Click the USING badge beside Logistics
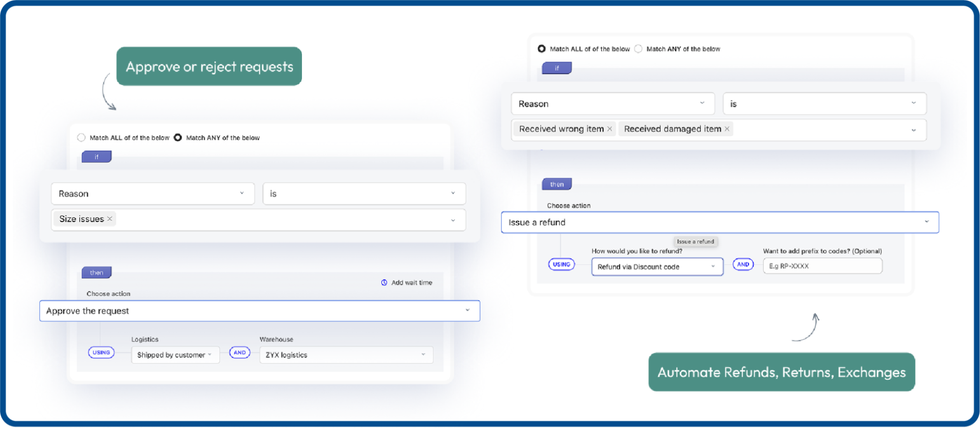The height and width of the screenshot is (433, 980). 101,353
